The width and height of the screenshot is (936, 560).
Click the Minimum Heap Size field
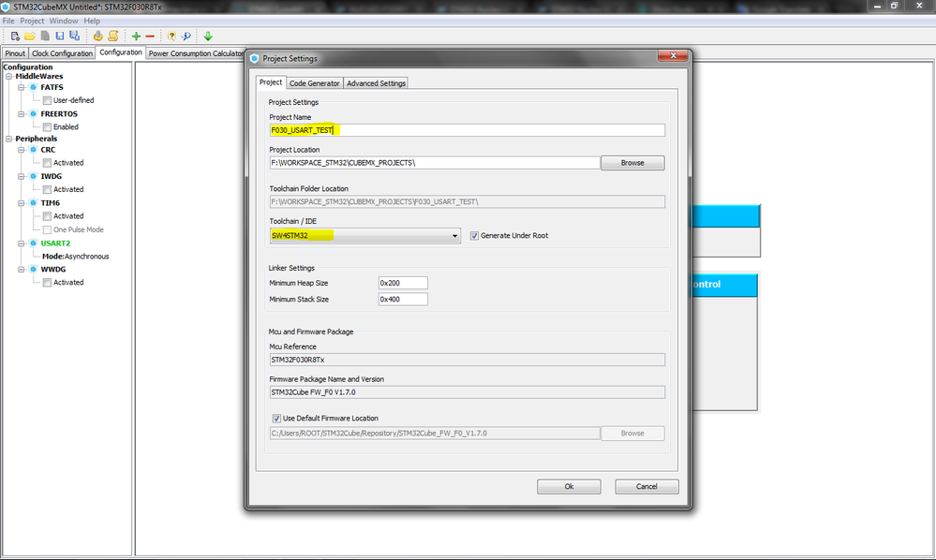point(403,284)
